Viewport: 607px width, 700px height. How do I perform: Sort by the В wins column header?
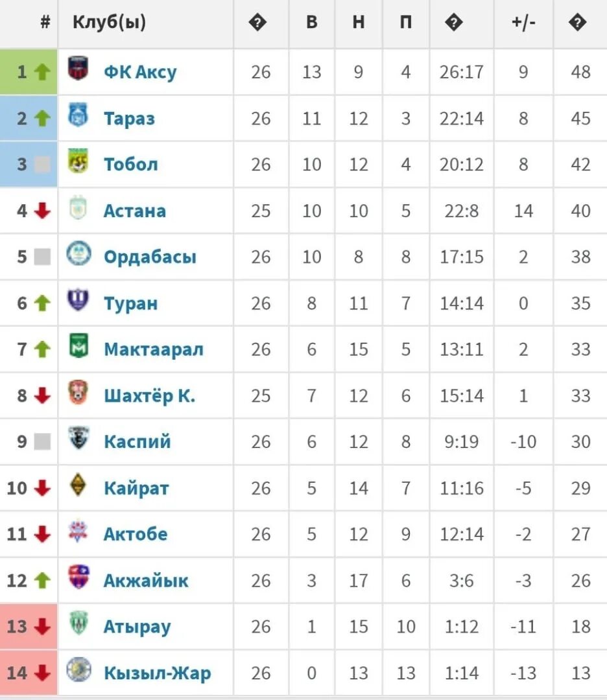pyautogui.click(x=312, y=22)
